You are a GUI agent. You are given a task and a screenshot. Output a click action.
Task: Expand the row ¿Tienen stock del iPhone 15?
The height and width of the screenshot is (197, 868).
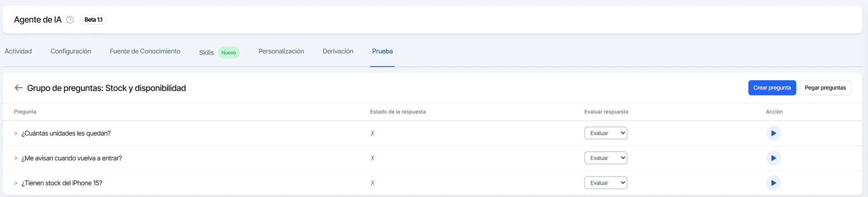(16, 183)
